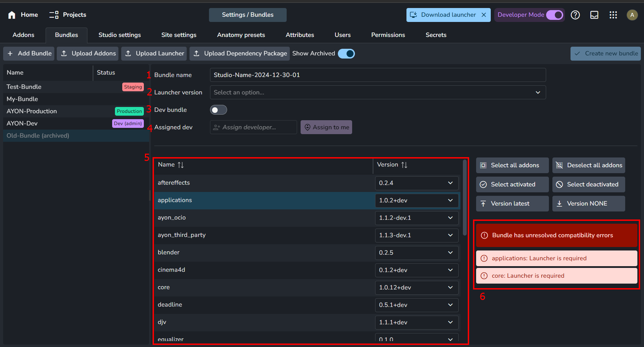Sort addons by Name column arrows

point(180,165)
